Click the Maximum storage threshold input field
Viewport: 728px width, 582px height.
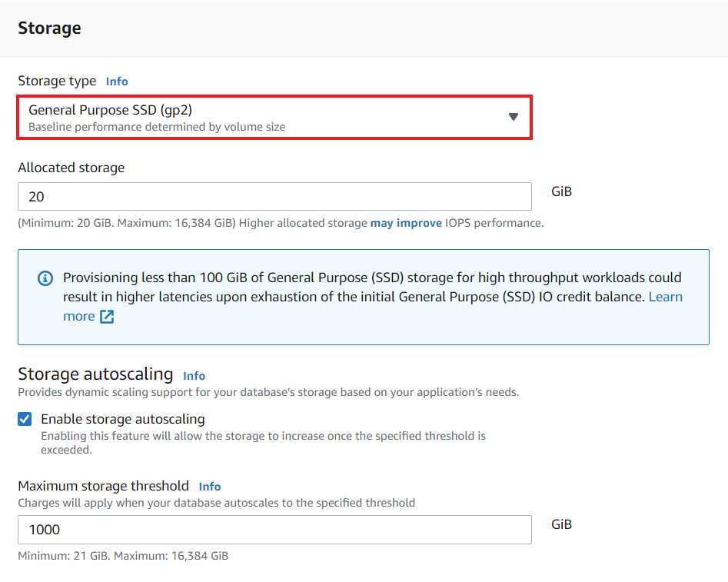click(x=274, y=530)
